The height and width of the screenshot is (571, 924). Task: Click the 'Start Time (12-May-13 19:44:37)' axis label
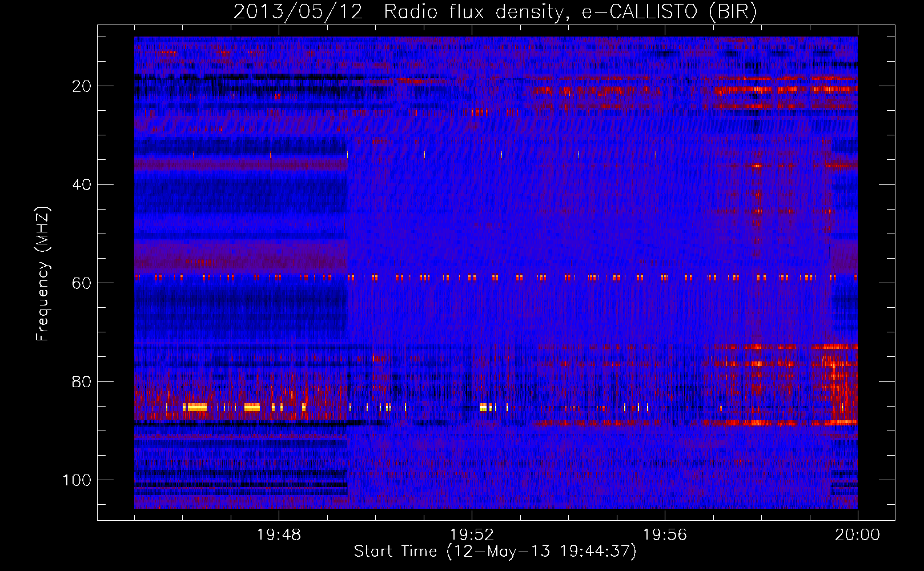pos(495,552)
